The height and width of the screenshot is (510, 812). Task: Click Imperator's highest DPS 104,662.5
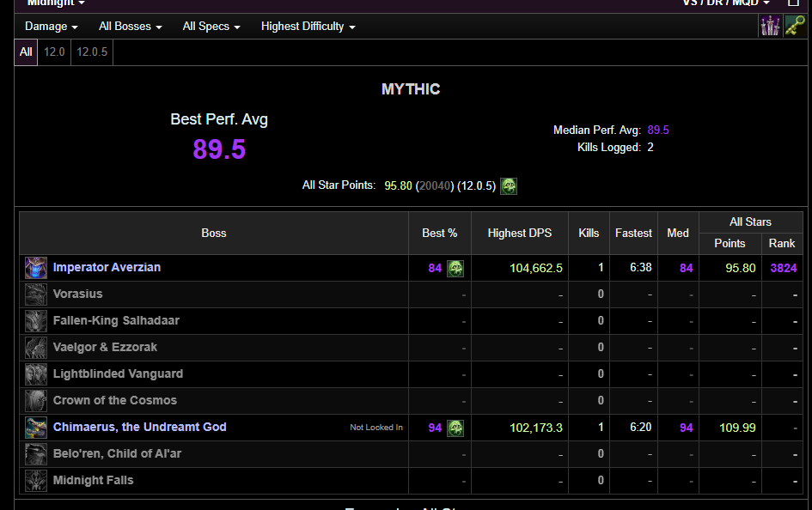click(536, 269)
